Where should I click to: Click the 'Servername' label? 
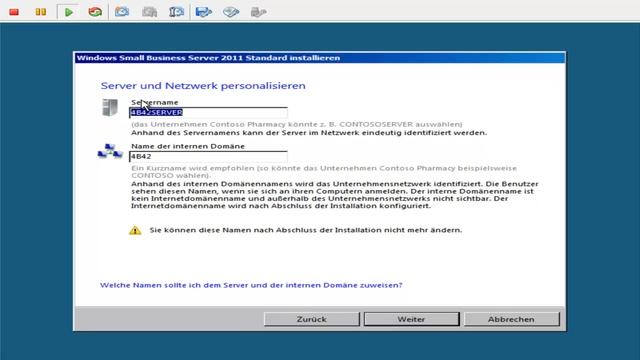(x=155, y=102)
